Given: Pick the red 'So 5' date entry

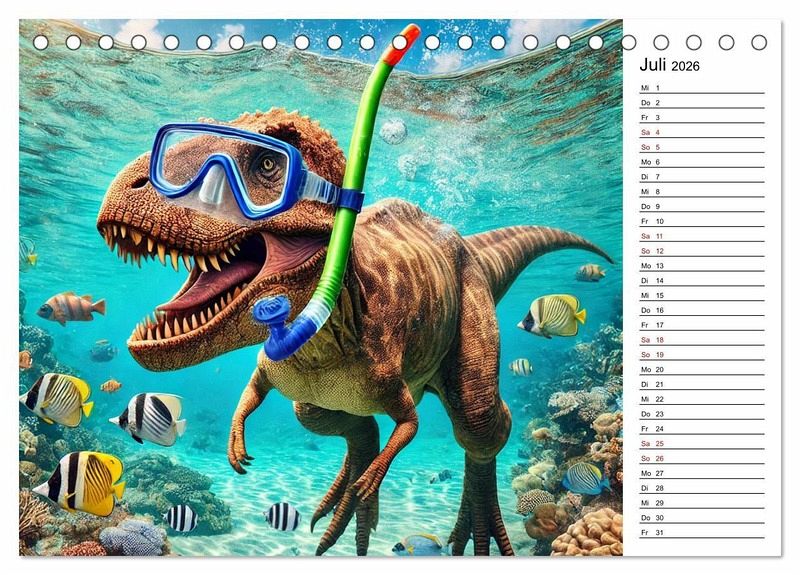Looking at the screenshot, I should click(702, 147).
